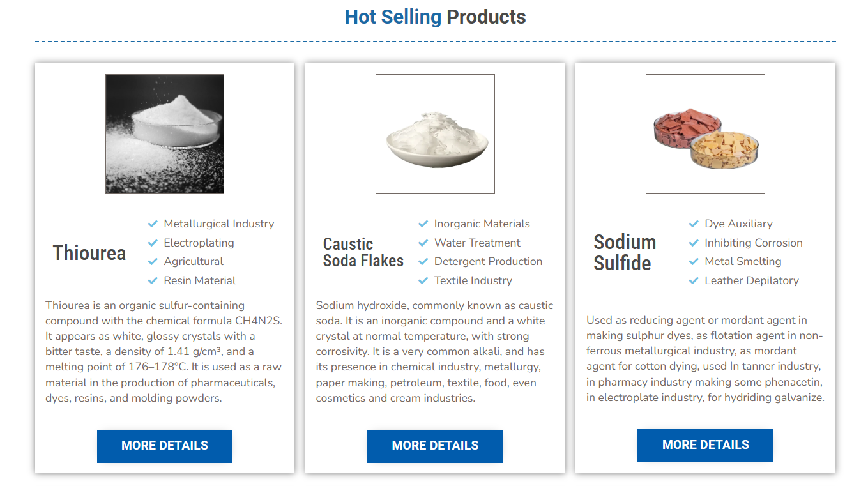The image size is (868, 486).
Task: Click the checkmark icon next to Water Treatment
Action: [x=423, y=243]
